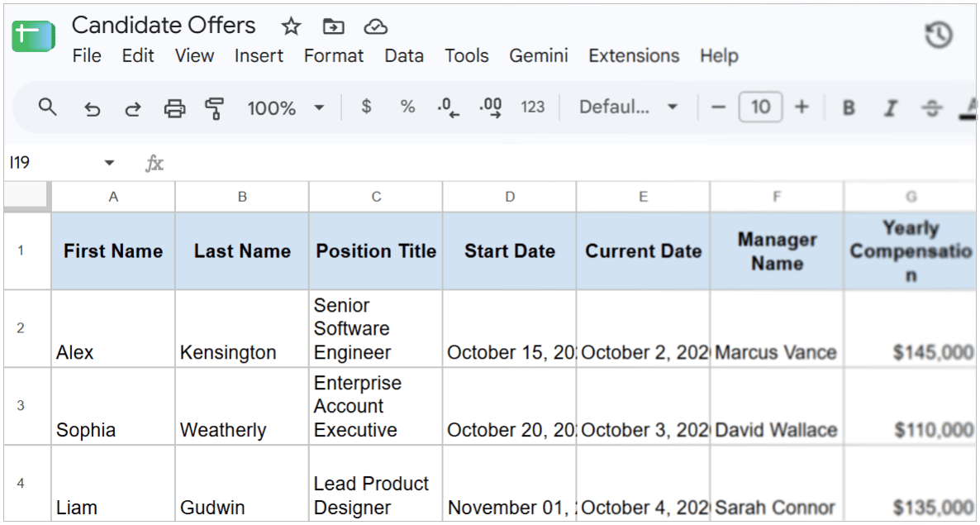Select the Senior Software Engineer cell
Image resolution: width=980 pixels, height=525 pixels.
[x=376, y=328]
